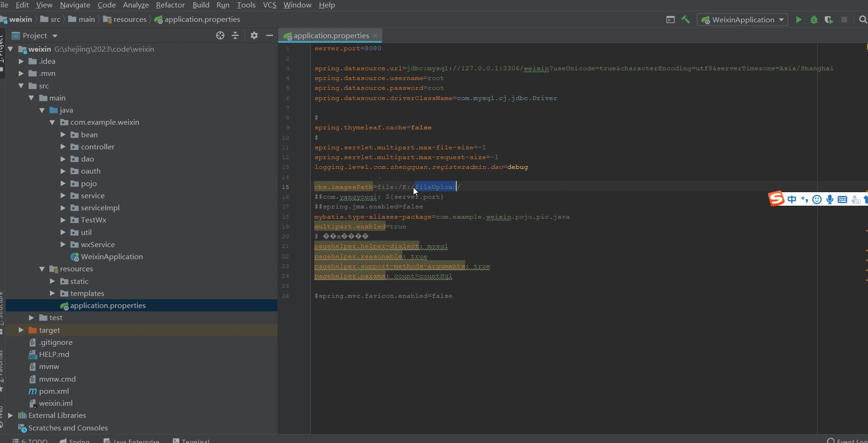Run with coverage using the shield icon
The image size is (868, 443).
(x=829, y=20)
